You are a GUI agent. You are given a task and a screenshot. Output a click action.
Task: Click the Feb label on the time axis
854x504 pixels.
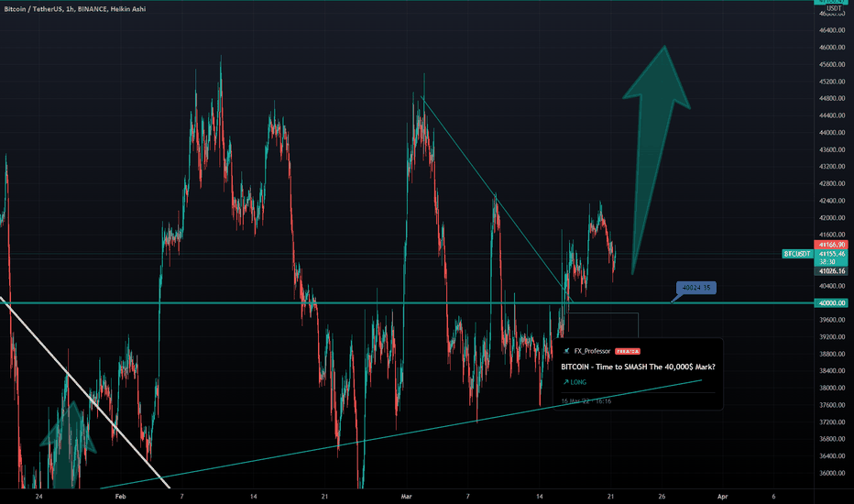point(120,497)
